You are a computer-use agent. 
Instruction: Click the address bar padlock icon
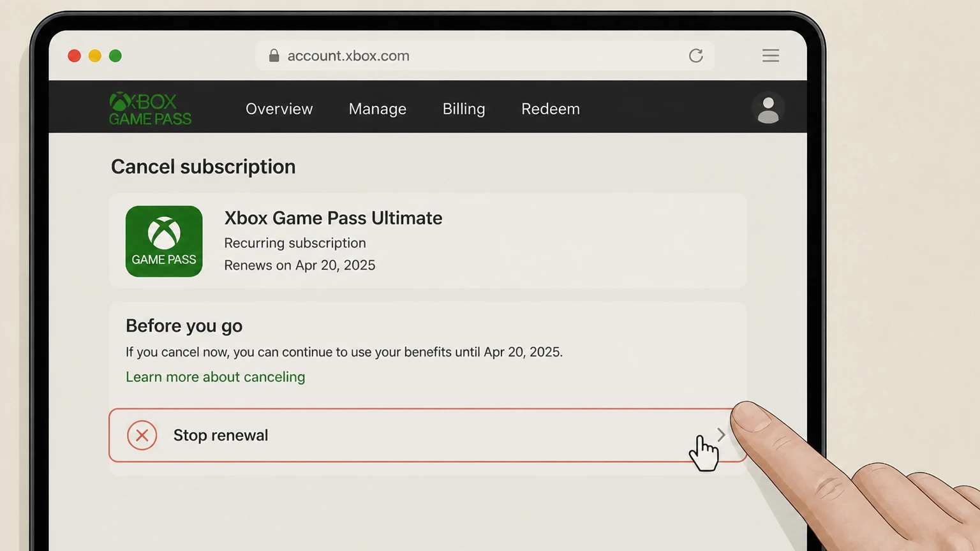click(x=274, y=55)
